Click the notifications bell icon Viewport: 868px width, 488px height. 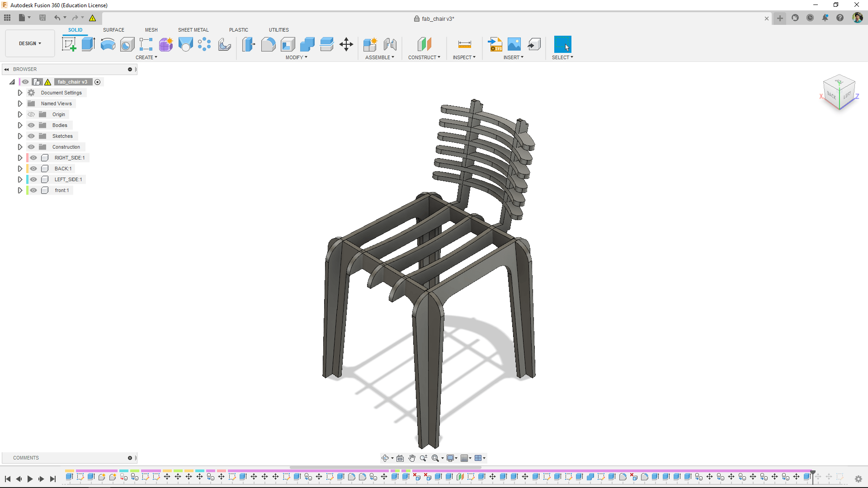tap(825, 18)
